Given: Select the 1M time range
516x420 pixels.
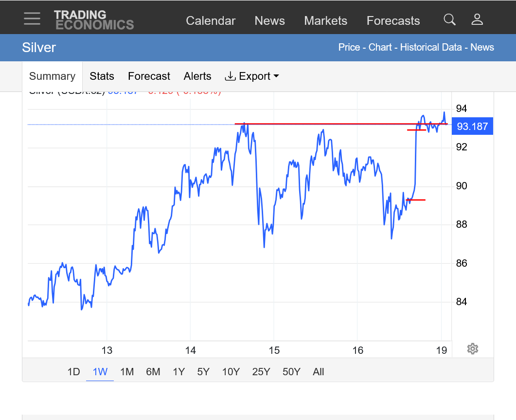Looking at the screenshot, I should (127, 372).
